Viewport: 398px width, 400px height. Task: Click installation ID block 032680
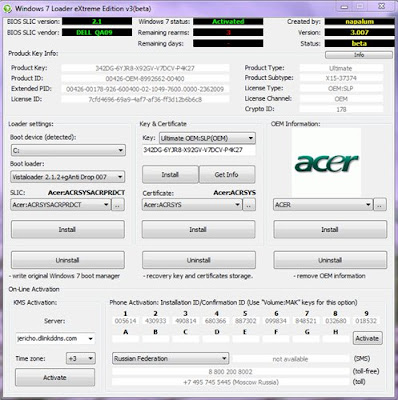click(x=336, y=321)
